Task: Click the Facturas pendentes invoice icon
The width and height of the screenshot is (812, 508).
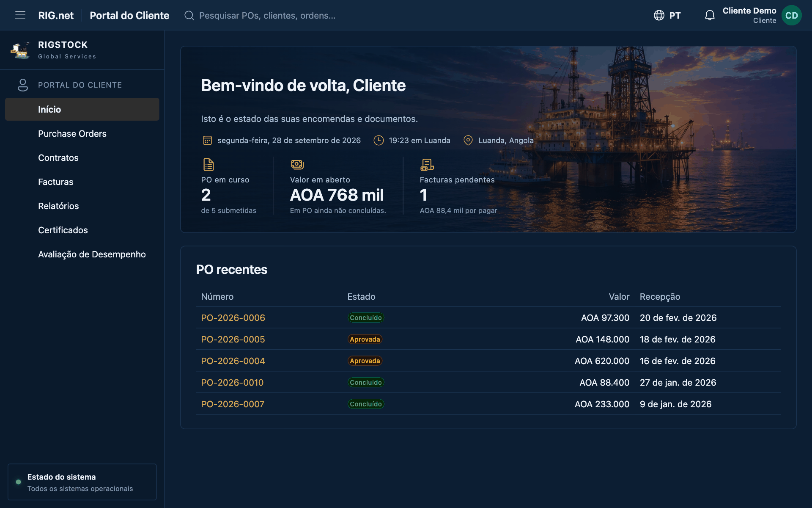Action: coord(427,164)
